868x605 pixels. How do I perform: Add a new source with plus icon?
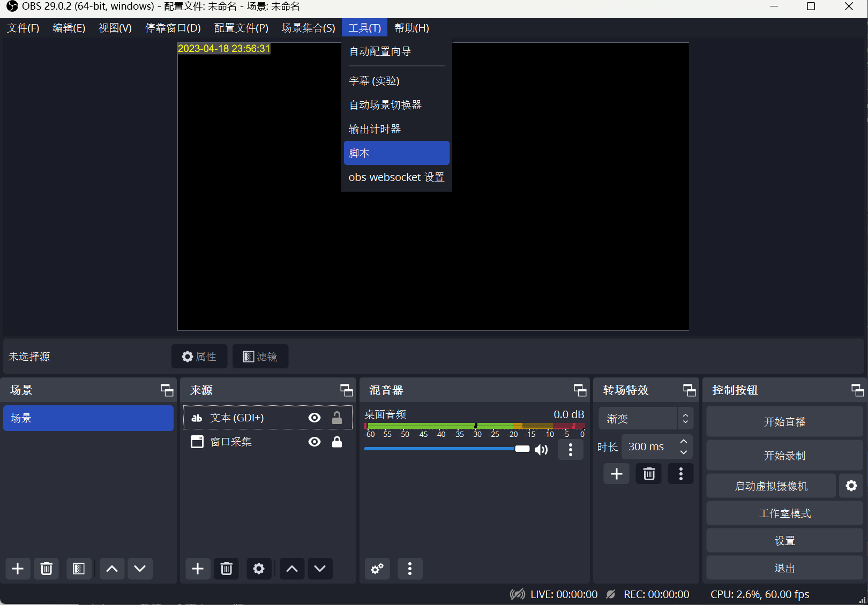tap(198, 569)
